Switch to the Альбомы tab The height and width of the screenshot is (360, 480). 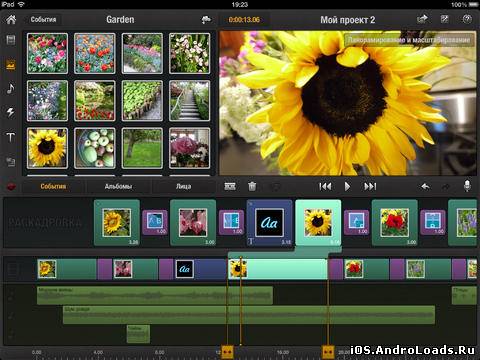(x=118, y=186)
